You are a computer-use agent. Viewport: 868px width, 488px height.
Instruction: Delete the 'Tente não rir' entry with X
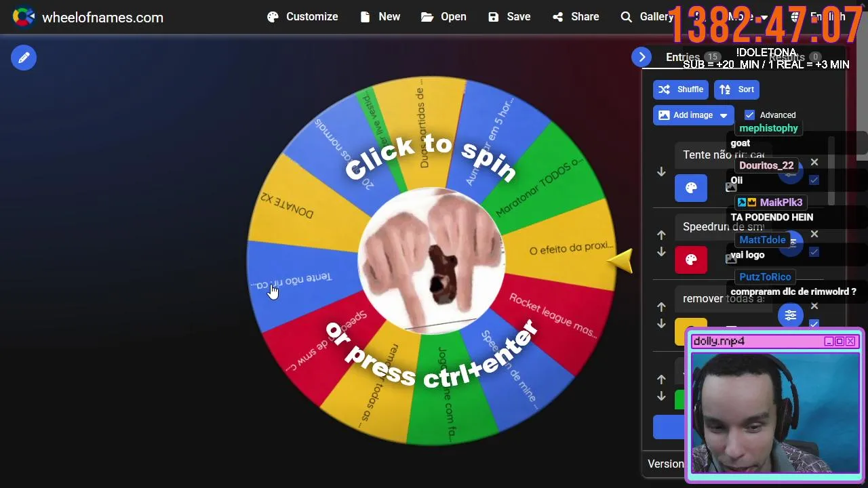[x=814, y=163]
